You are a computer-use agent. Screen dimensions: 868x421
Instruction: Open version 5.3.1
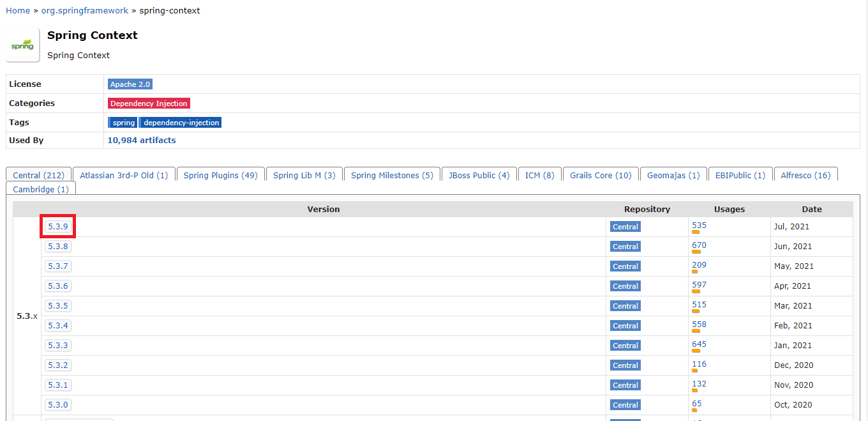point(58,385)
